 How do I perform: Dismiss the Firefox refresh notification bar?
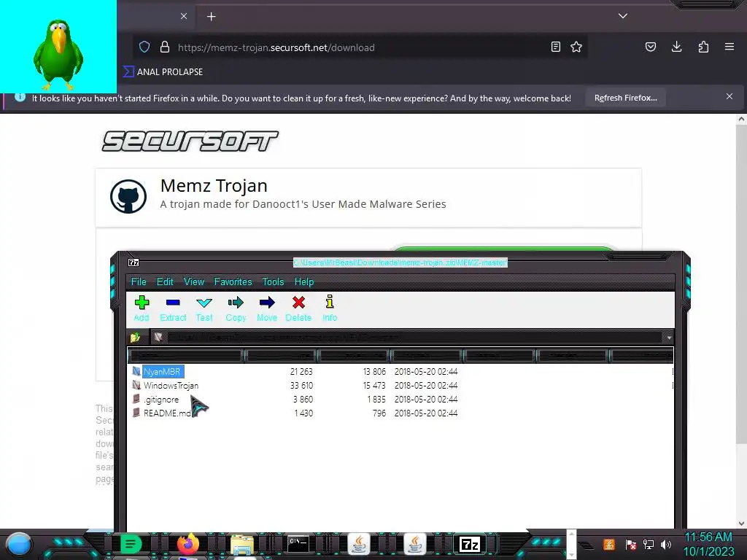pos(729,96)
